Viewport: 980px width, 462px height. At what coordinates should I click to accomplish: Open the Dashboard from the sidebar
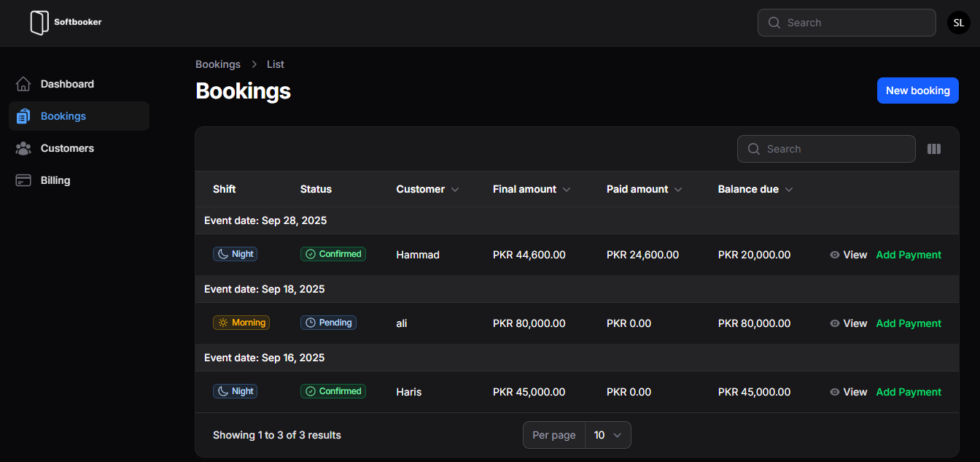[67, 83]
